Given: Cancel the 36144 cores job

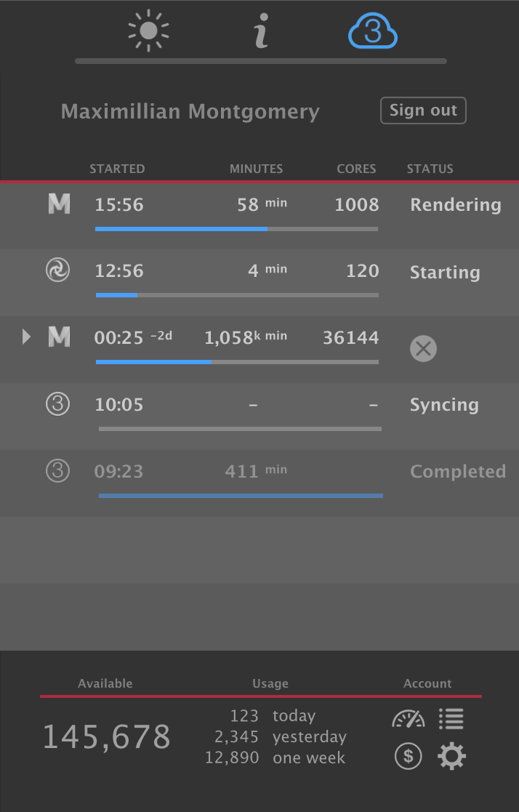Looking at the screenshot, I should (x=423, y=349).
